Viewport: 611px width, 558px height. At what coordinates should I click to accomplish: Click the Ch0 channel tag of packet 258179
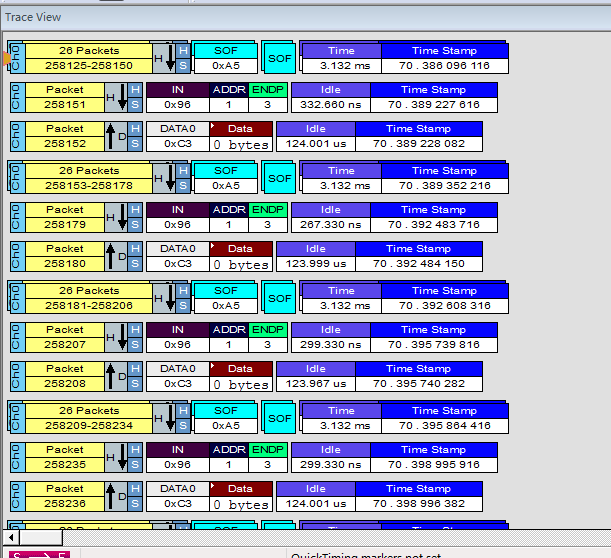click(x=16, y=217)
